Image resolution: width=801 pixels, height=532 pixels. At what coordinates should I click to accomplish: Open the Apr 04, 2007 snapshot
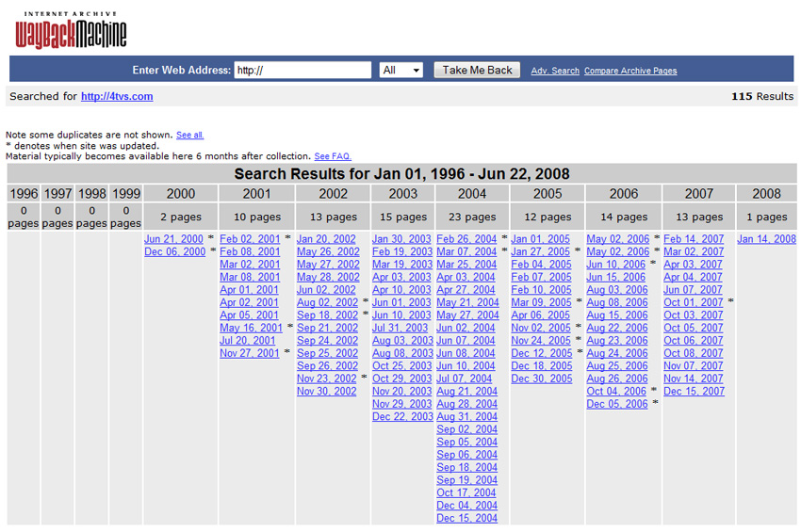tap(693, 277)
